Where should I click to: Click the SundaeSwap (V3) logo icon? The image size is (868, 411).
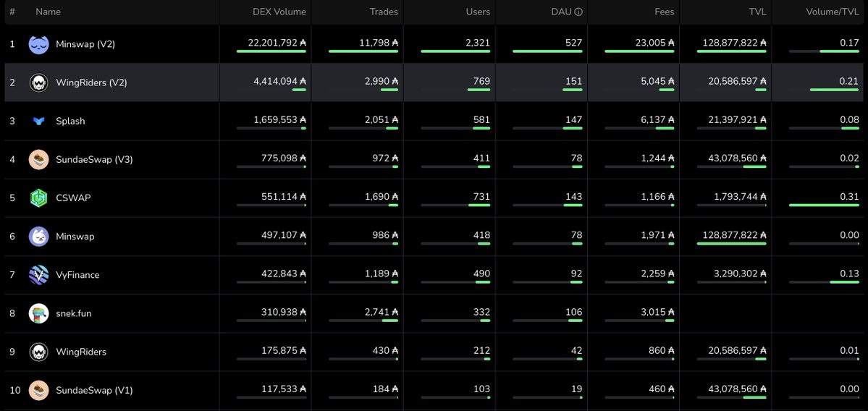pos(39,159)
